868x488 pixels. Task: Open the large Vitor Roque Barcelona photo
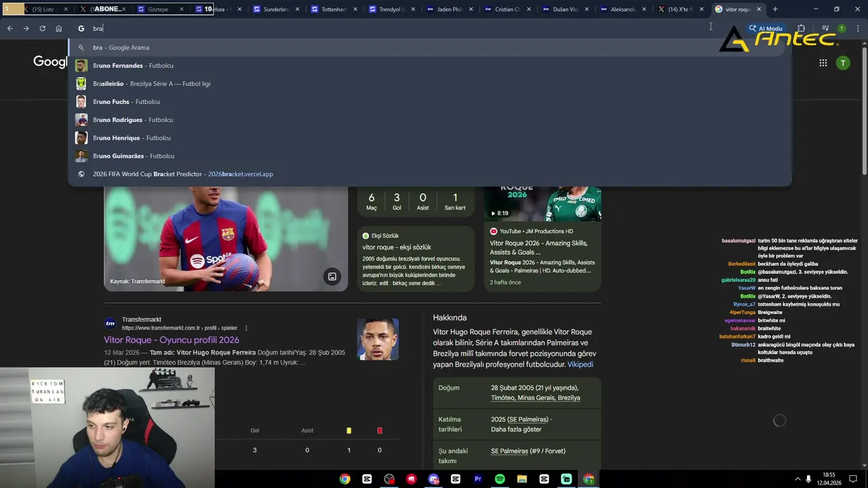tap(226, 239)
